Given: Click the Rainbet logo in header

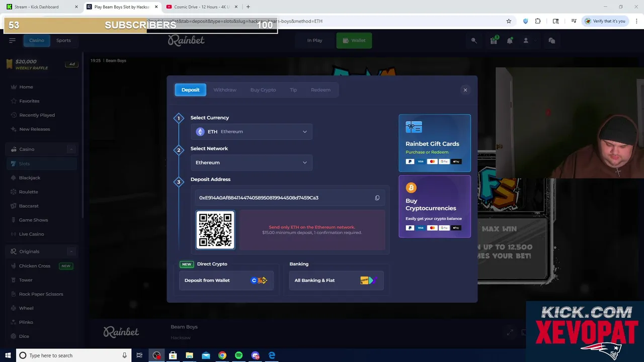Looking at the screenshot, I should coord(186,40).
